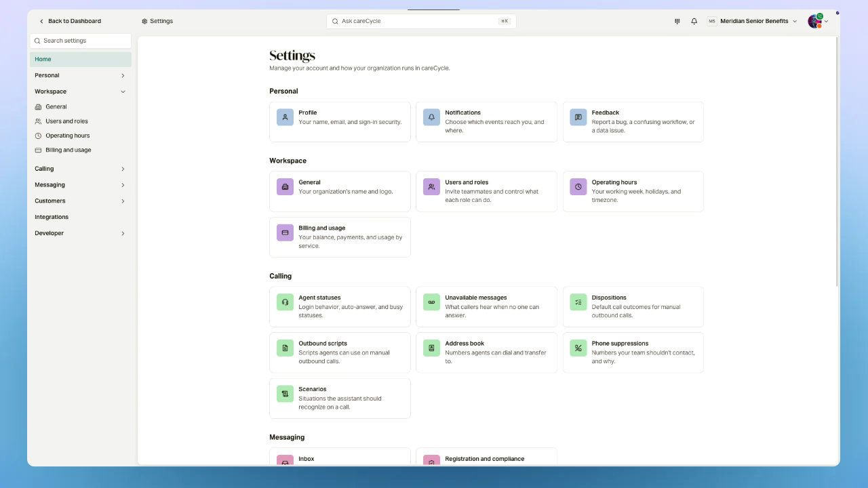Click the Settings gear icon in header
The width and height of the screenshot is (868, 488).
click(144, 21)
